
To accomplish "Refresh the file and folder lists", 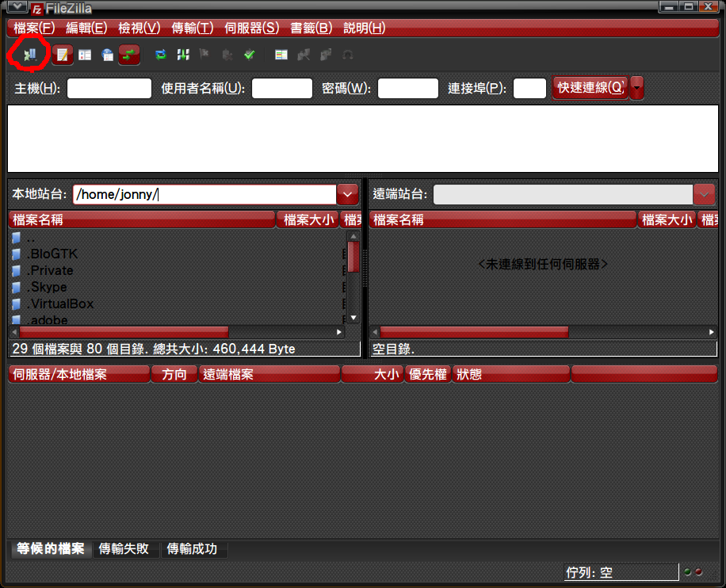I will (159, 55).
